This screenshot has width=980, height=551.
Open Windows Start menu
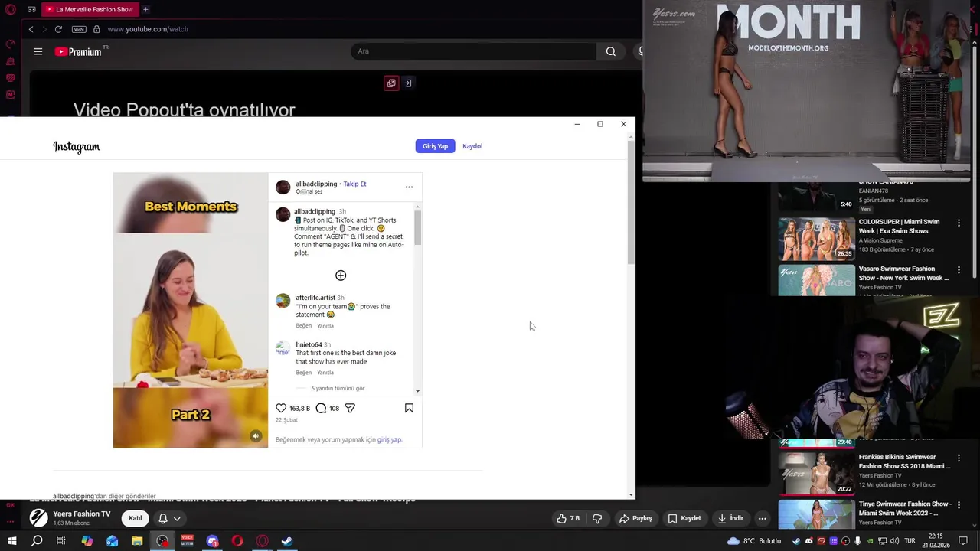11,541
